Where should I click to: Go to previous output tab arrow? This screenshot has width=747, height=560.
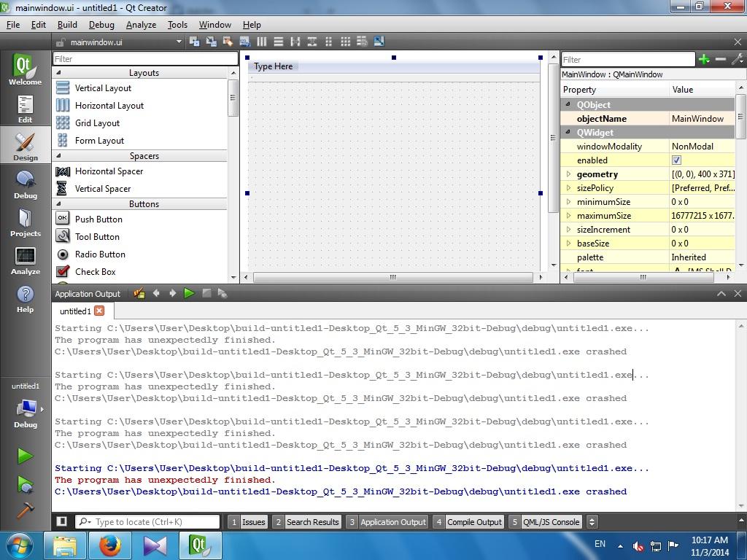[x=156, y=293]
